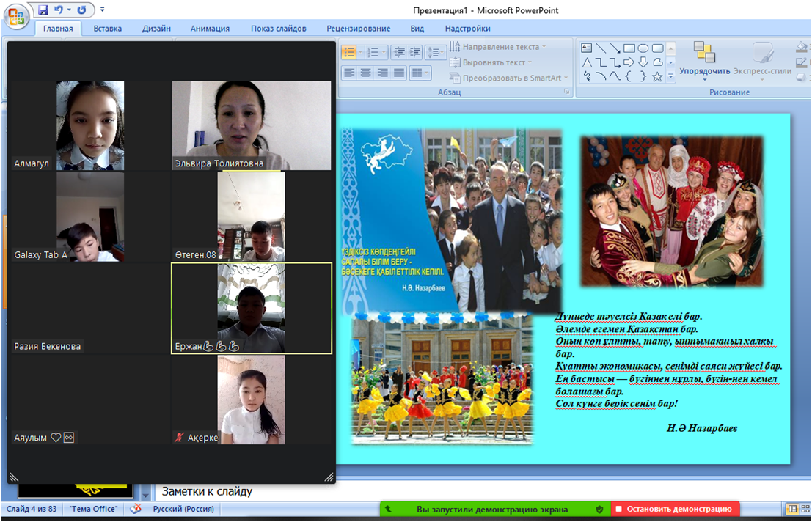Click the spell check status icon
This screenshot has width=812, height=522.
(135, 509)
